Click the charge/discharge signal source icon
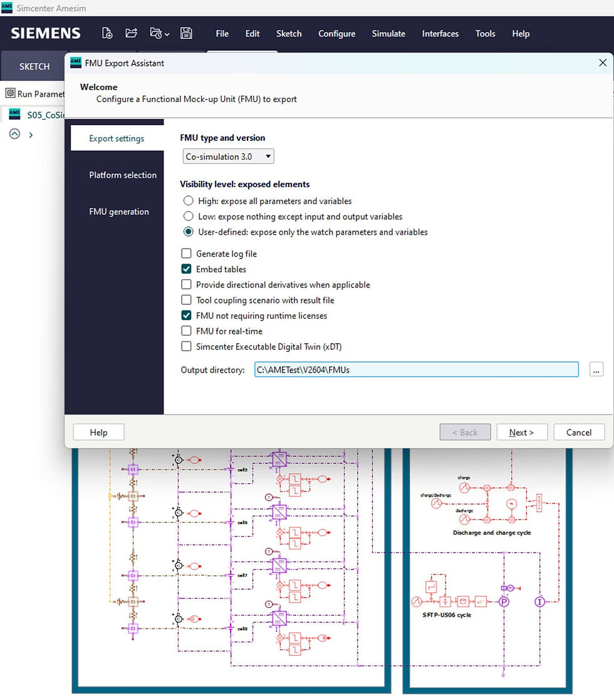The width and height of the screenshot is (614, 700). [437, 503]
